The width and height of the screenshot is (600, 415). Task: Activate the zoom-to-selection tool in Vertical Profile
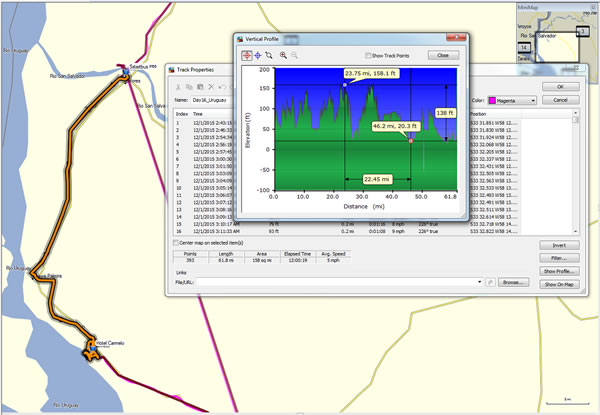[x=269, y=55]
